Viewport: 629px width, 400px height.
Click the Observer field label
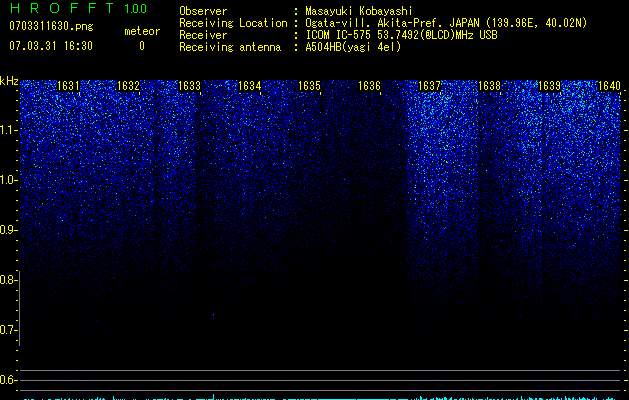[203, 11]
